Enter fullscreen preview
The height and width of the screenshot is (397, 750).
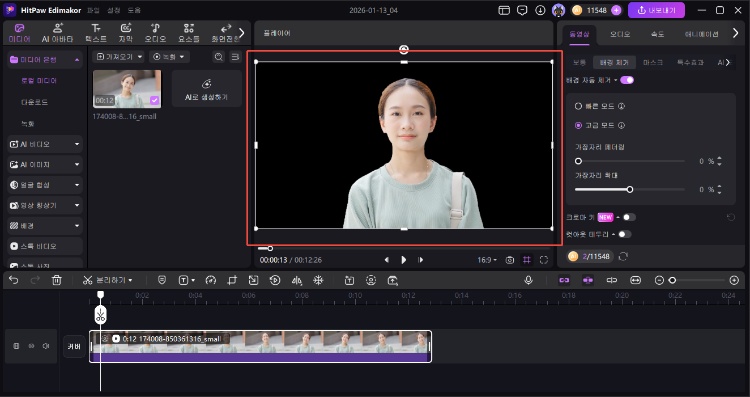click(544, 260)
